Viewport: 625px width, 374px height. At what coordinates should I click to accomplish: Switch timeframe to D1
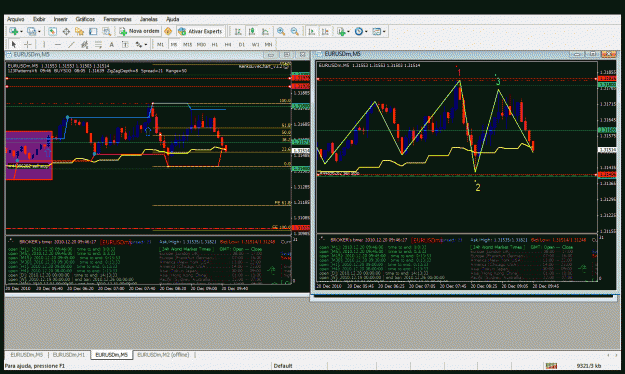point(242,45)
